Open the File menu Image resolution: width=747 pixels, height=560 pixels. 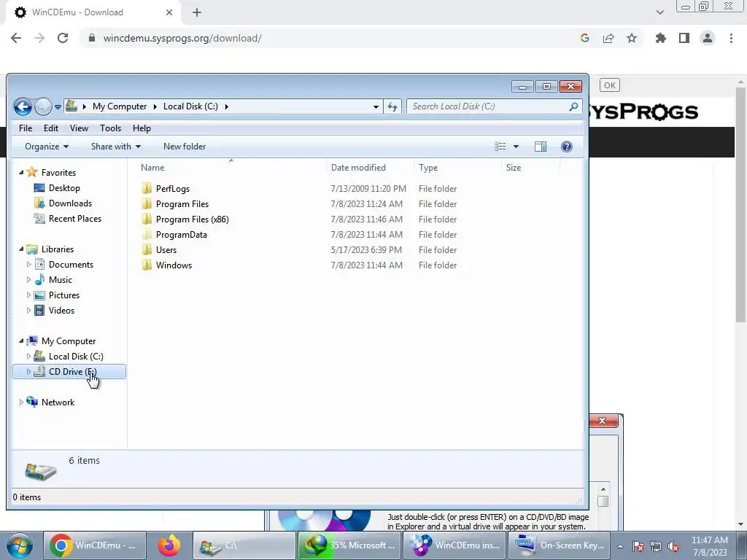pyautogui.click(x=26, y=128)
